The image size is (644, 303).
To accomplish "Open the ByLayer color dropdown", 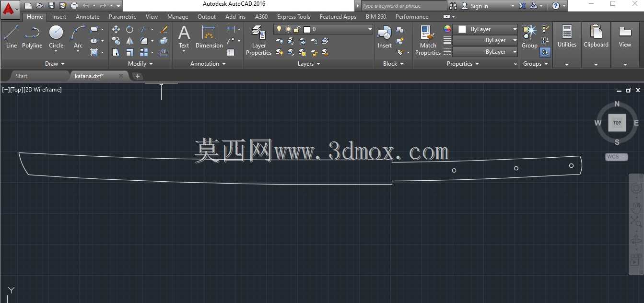I will tap(515, 29).
